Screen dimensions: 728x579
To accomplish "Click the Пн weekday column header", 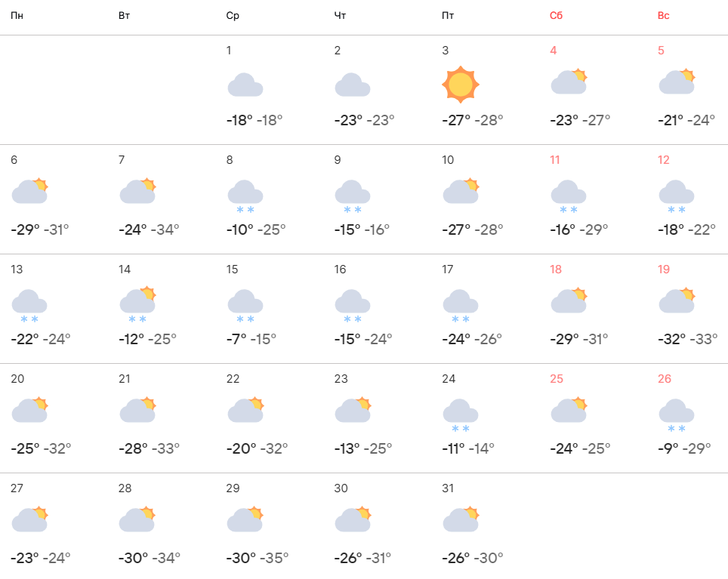I will coord(17,16).
